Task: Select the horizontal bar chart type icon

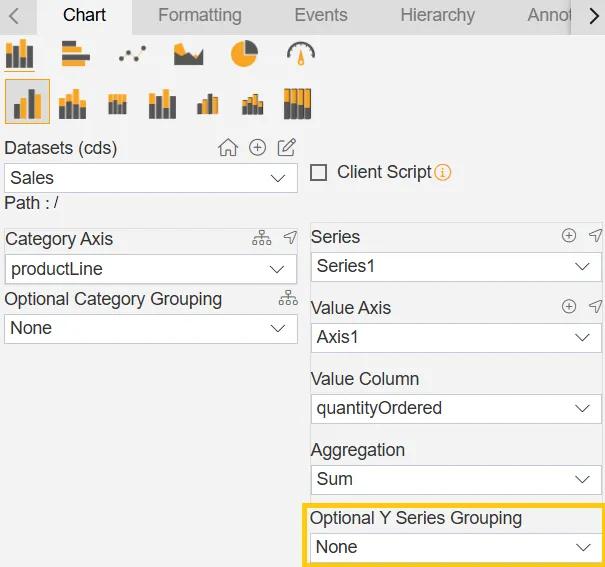Action: 76,54
